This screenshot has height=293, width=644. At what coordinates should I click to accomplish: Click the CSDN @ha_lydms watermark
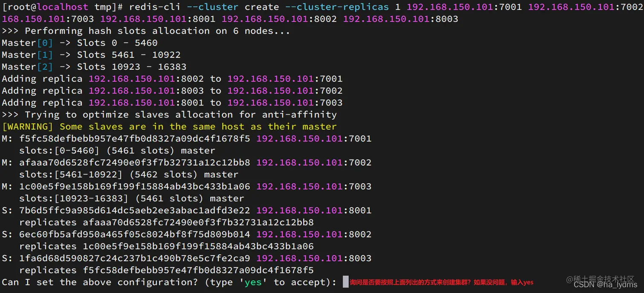(606, 285)
